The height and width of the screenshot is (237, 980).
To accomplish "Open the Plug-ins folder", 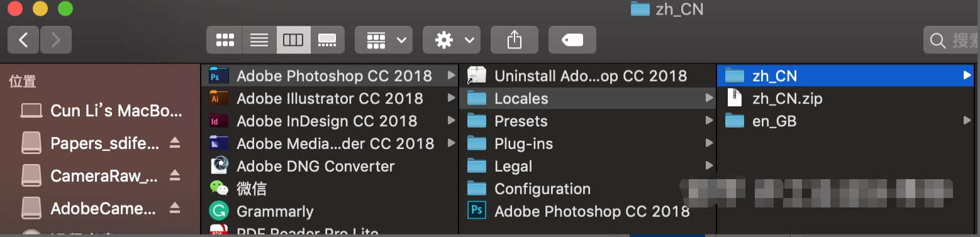I will (x=587, y=144).
